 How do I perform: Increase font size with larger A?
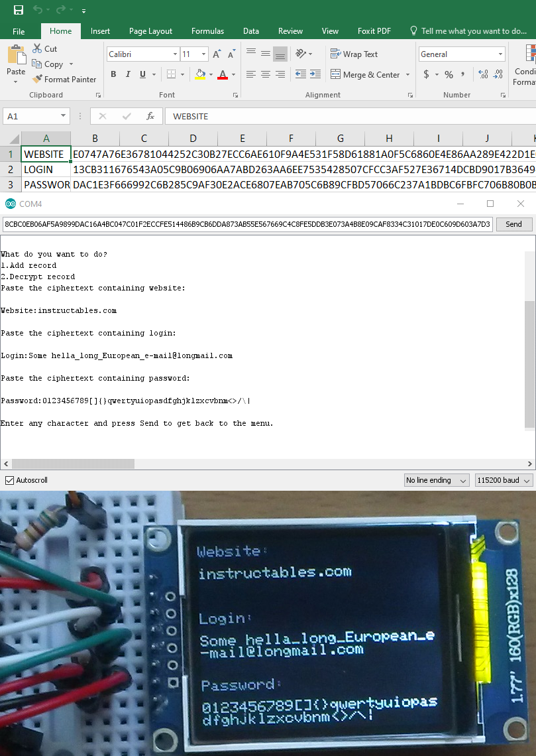(x=217, y=54)
